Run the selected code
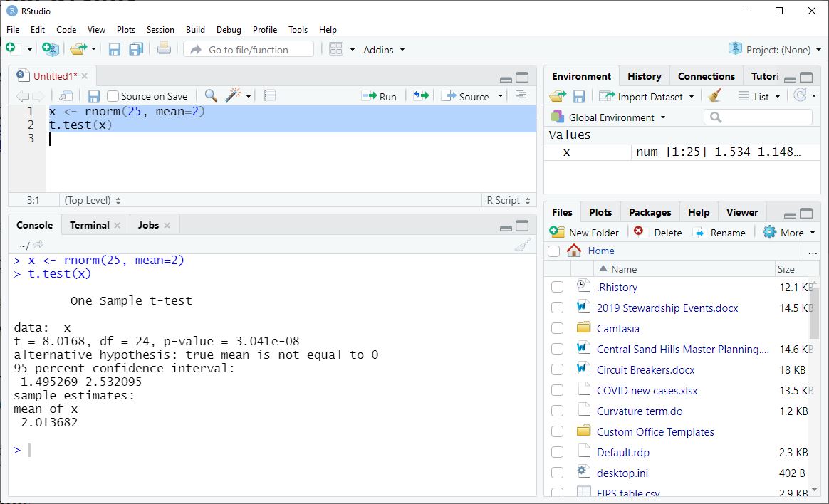This screenshot has height=504, width=829. click(380, 95)
